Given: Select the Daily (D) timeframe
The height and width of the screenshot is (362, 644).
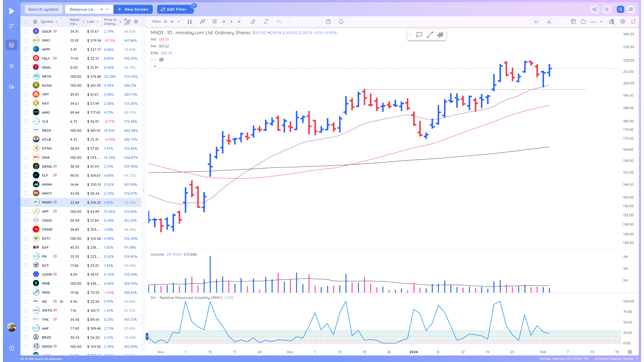Looking at the screenshot, I should click(165, 22).
